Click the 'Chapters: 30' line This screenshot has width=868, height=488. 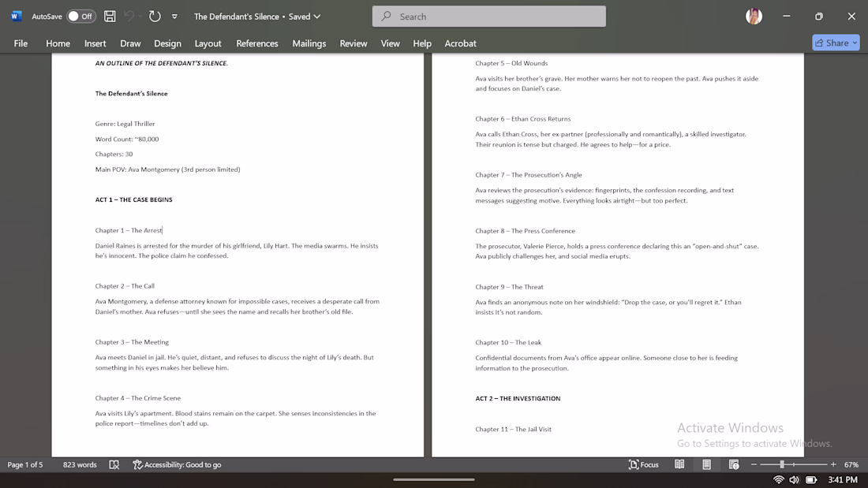coord(114,154)
